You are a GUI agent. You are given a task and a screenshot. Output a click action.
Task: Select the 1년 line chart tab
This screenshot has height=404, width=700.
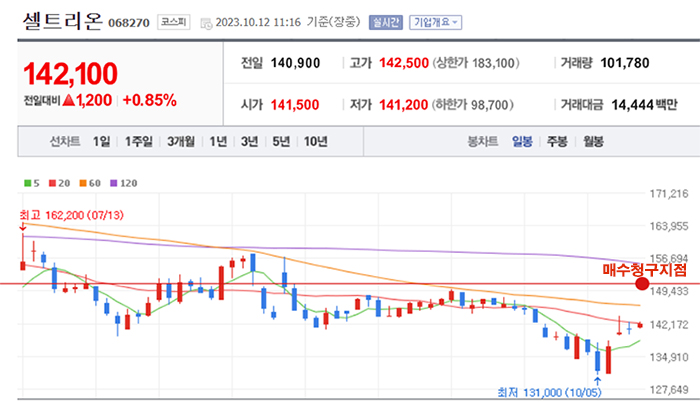coord(218,142)
